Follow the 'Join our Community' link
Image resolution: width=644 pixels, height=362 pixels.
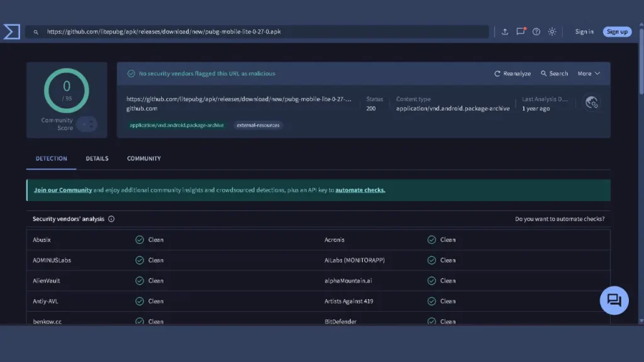pos(63,190)
